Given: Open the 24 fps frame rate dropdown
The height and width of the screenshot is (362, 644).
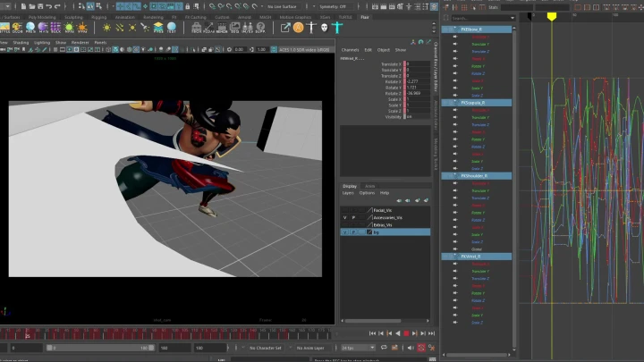Looking at the screenshot, I should [358, 348].
